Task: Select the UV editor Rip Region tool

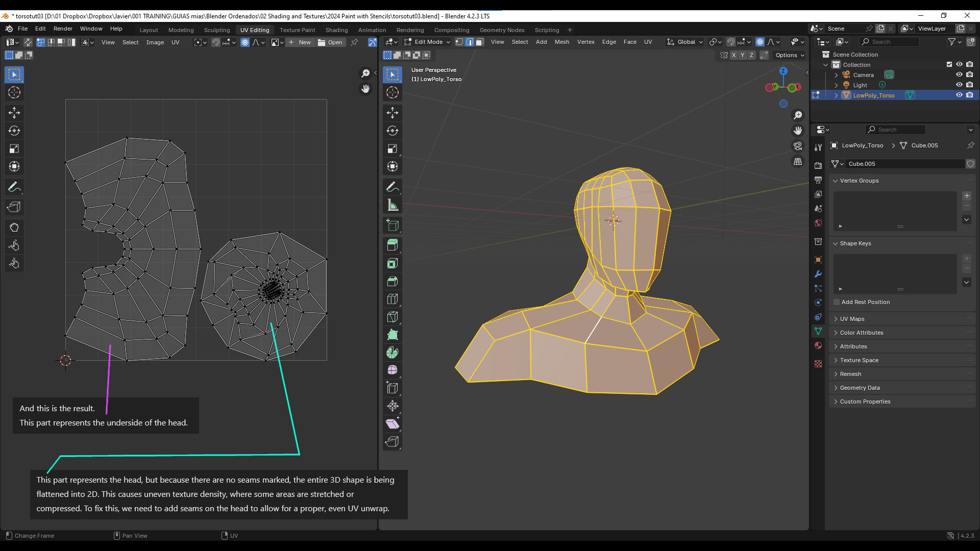Action: (x=14, y=207)
